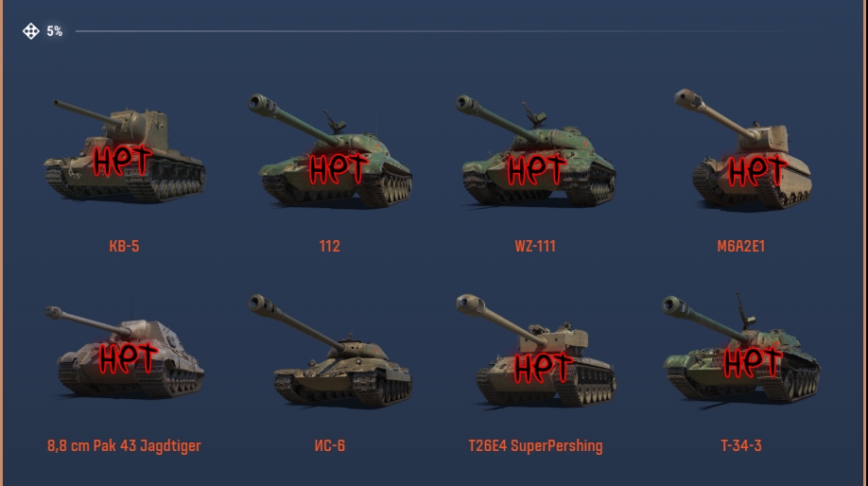Select the WZ-111 tank image

click(536, 150)
